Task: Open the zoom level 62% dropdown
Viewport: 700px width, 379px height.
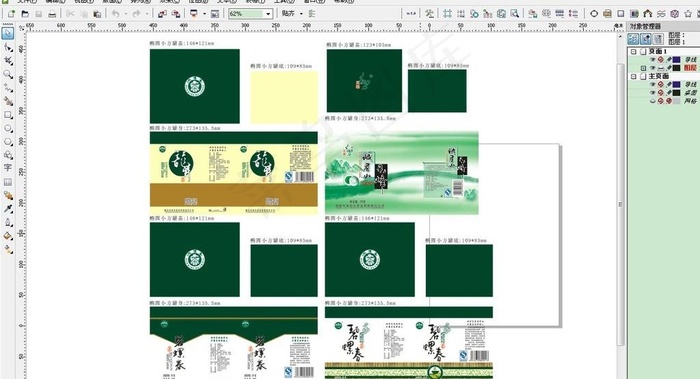Action: pyautogui.click(x=268, y=14)
